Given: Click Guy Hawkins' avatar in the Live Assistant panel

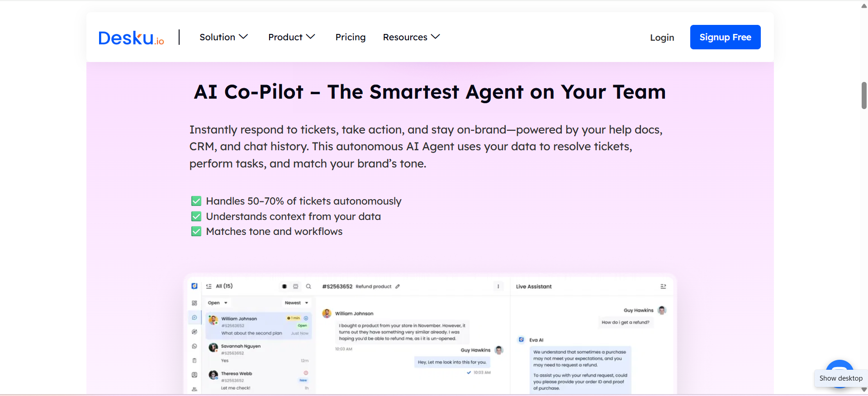Looking at the screenshot, I should (662, 310).
